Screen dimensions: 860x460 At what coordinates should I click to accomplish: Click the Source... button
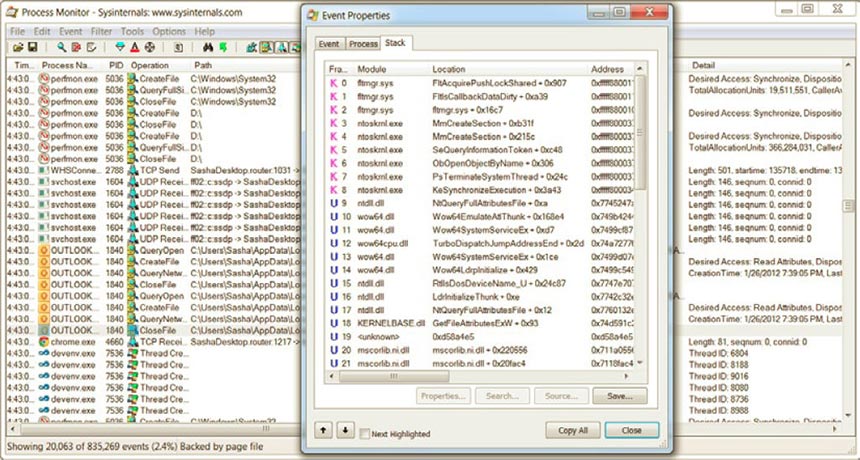point(561,396)
